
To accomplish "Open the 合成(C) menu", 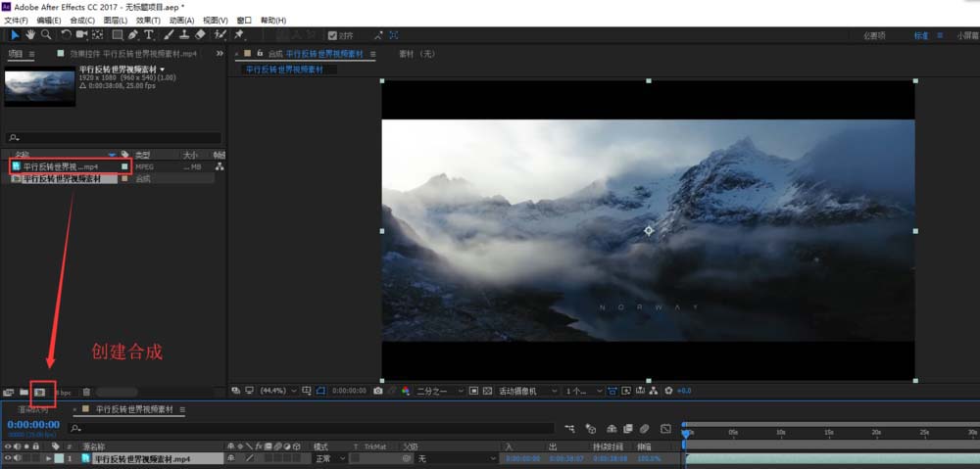I will click(82, 21).
